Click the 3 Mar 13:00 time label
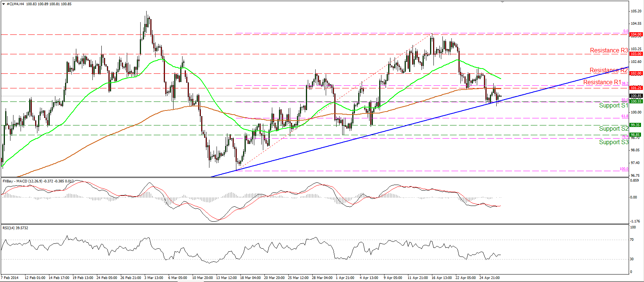 pos(154,278)
